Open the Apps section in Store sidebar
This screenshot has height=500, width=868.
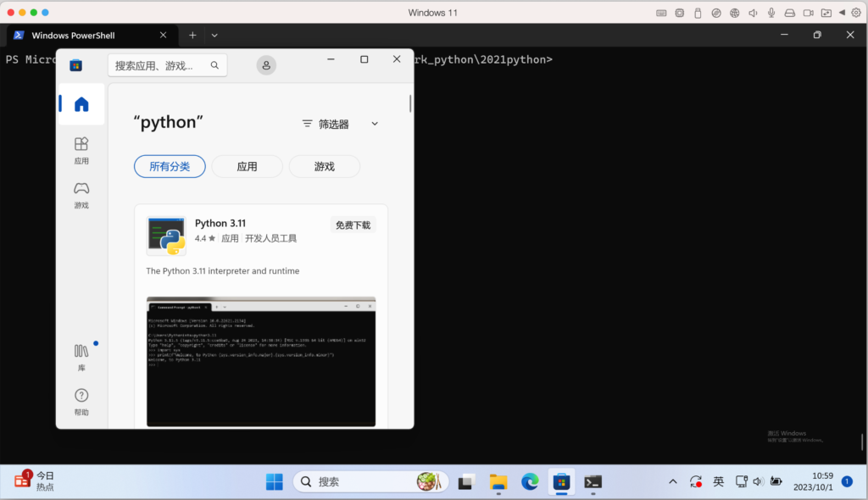[x=81, y=151]
